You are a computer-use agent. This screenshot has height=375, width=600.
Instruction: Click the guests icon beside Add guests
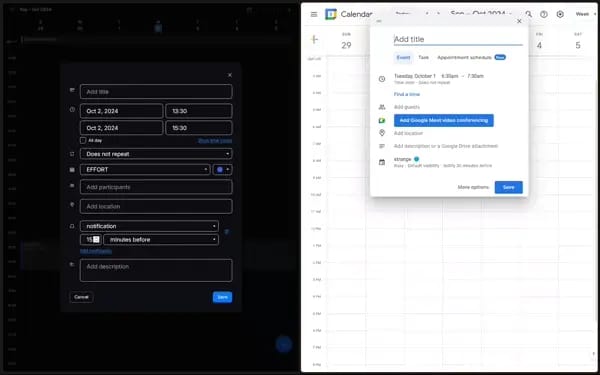tap(382, 107)
